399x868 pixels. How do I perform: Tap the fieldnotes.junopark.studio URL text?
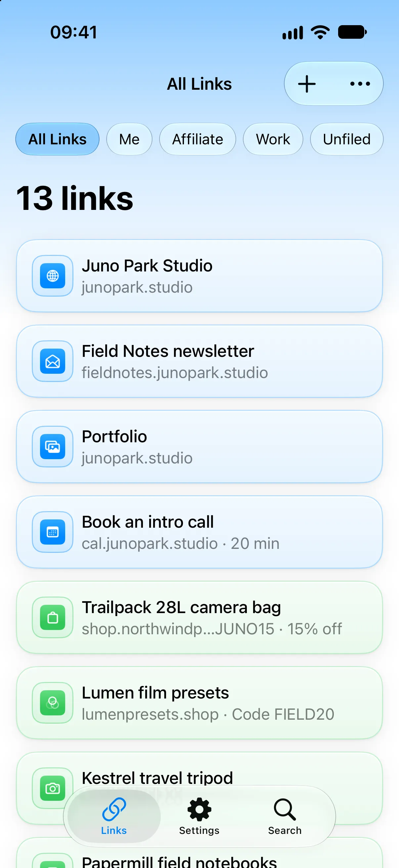coord(175,373)
